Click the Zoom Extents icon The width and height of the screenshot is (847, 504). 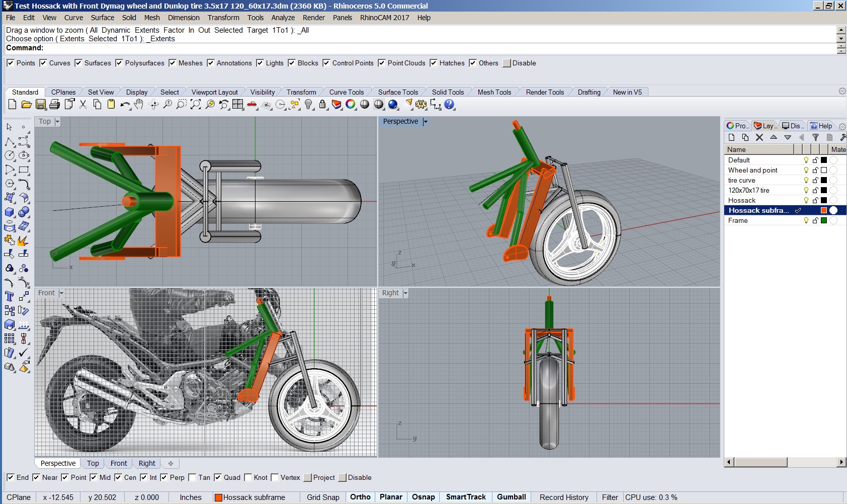point(196,104)
